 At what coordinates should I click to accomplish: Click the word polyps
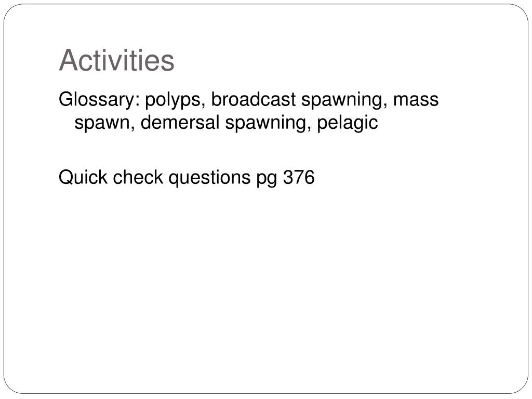(172, 100)
